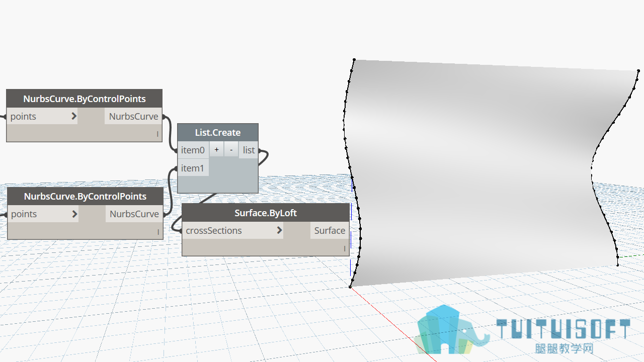
Task: Click the plus button on List.Create
Action: [216, 149]
